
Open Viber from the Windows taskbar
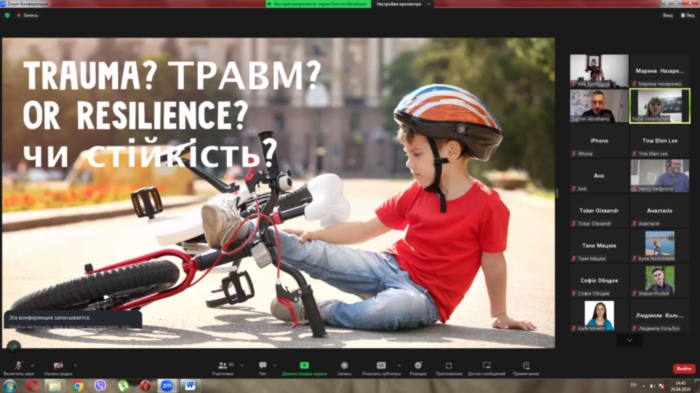100,385
